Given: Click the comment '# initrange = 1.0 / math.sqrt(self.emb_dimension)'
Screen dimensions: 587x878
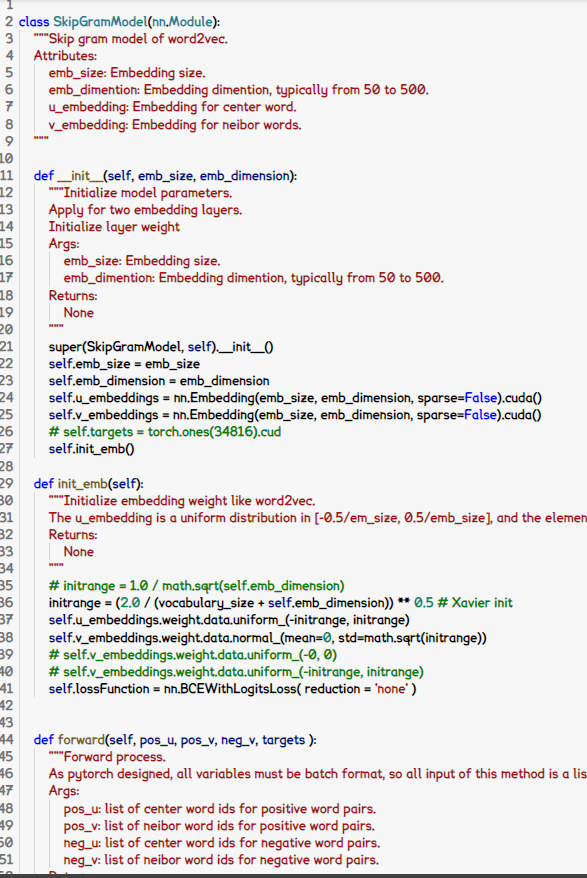Looking at the screenshot, I should click(197, 586).
